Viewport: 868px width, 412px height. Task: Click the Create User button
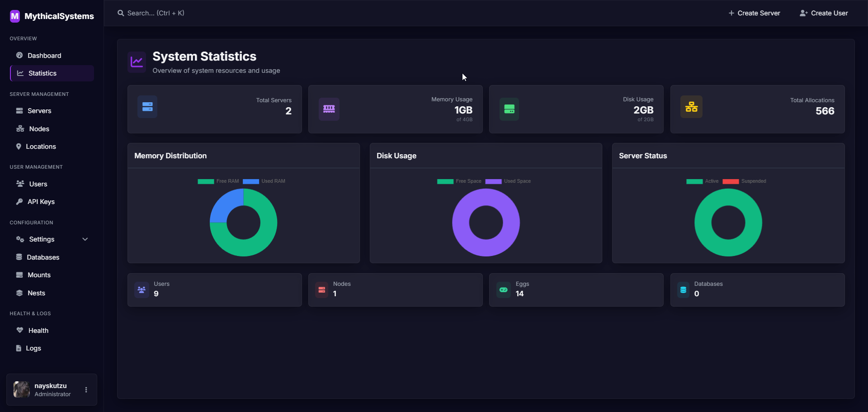[x=824, y=13]
